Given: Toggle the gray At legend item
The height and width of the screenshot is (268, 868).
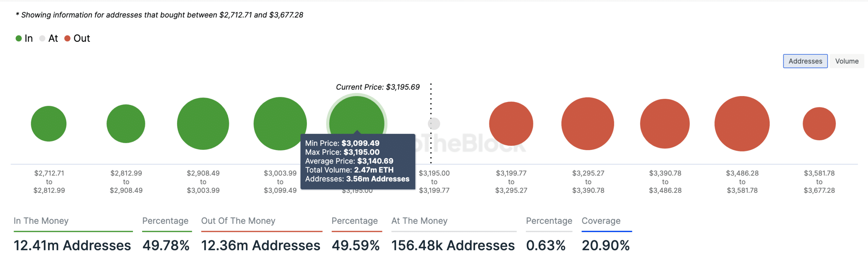Looking at the screenshot, I should pyautogui.click(x=49, y=38).
